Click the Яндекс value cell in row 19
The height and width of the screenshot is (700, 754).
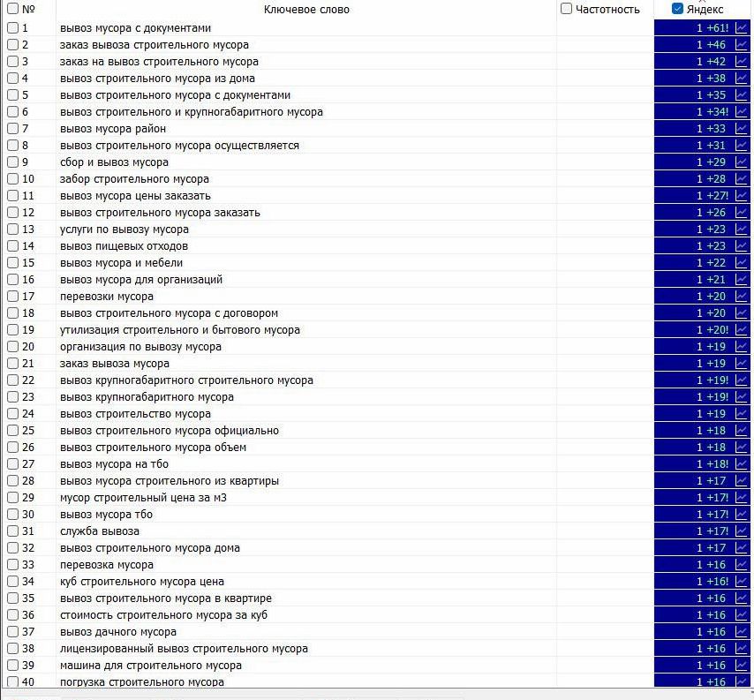pyautogui.click(x=694, y=330)
